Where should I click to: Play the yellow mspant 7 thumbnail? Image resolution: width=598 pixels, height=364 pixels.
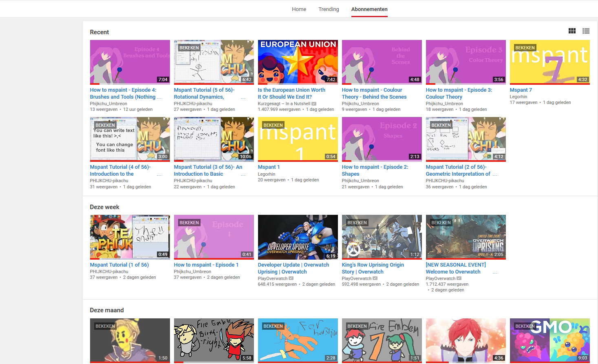pyautogui.click(x=550, y=62)
